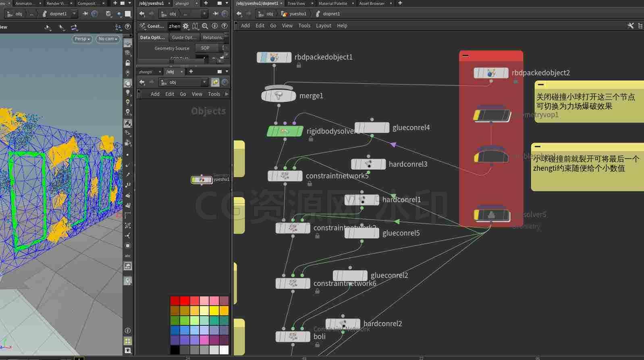Select the yueshu1 geometry node

pyautogui.click(x=202, y=180)
